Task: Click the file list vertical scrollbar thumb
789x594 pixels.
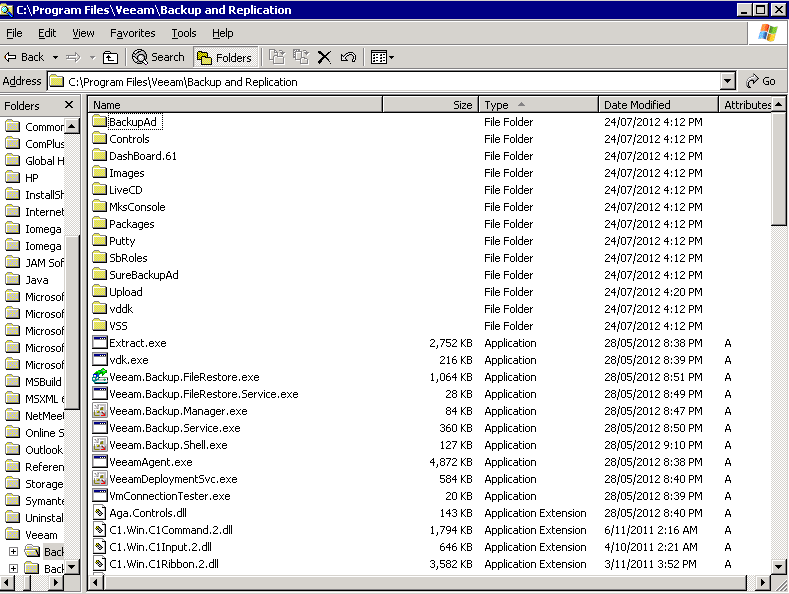Action: 779,169
